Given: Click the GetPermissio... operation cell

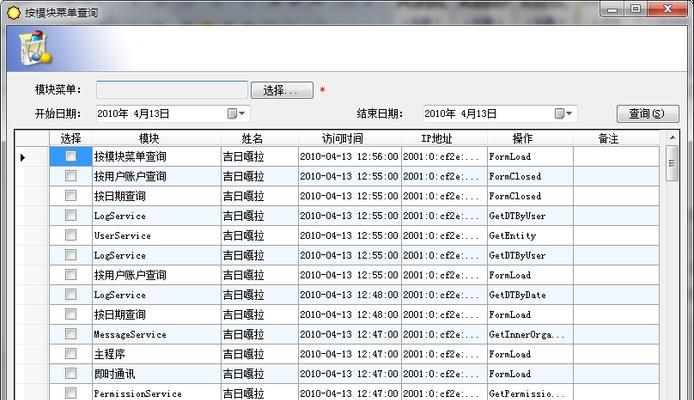Looking at the screenshot, I should click(x=530, y=393).
